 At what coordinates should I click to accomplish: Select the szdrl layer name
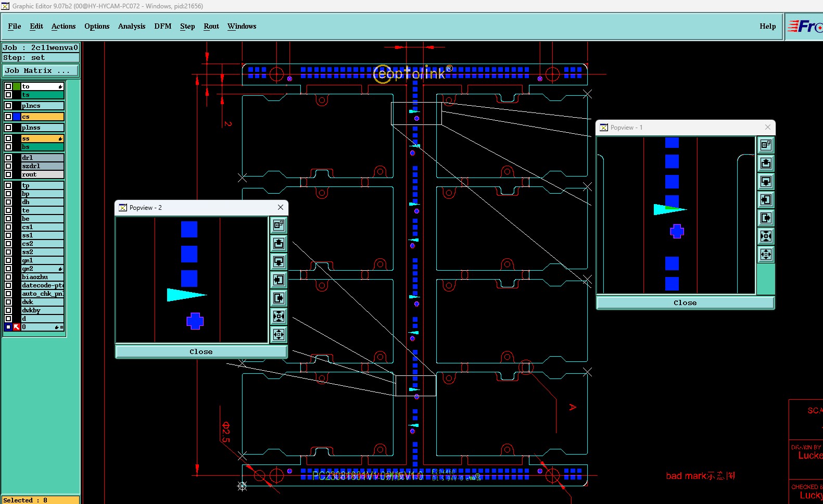(43, 166)
